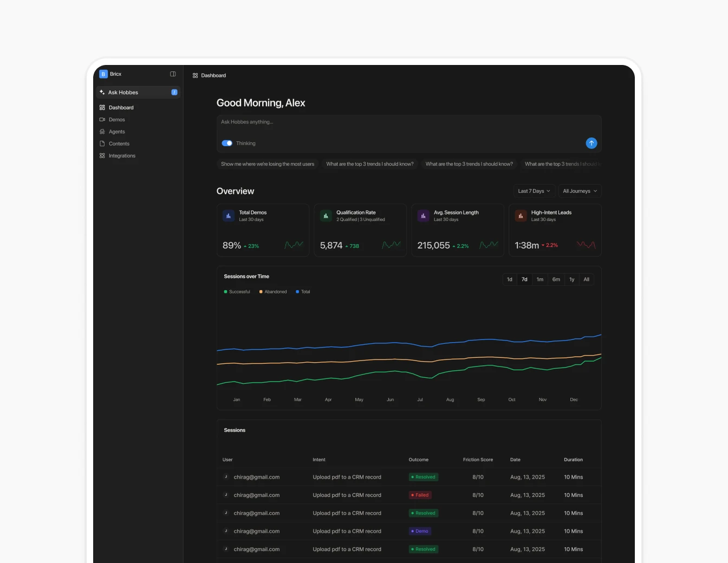The width and height of the screenshot is (728, 563).
Task: Collapse the sidebar with the panel icon
Action: (x=173, y=74)
